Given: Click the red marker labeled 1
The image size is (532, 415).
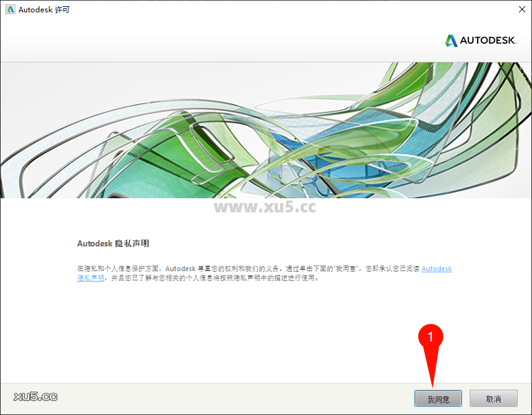Looking at the screenshot, I should (x=432, y=338).
